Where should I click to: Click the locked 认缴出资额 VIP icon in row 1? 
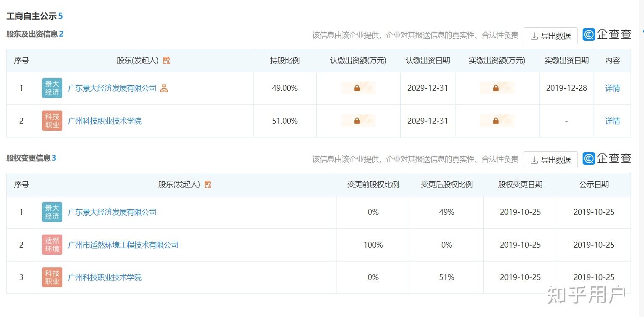[x=357, y=88]
